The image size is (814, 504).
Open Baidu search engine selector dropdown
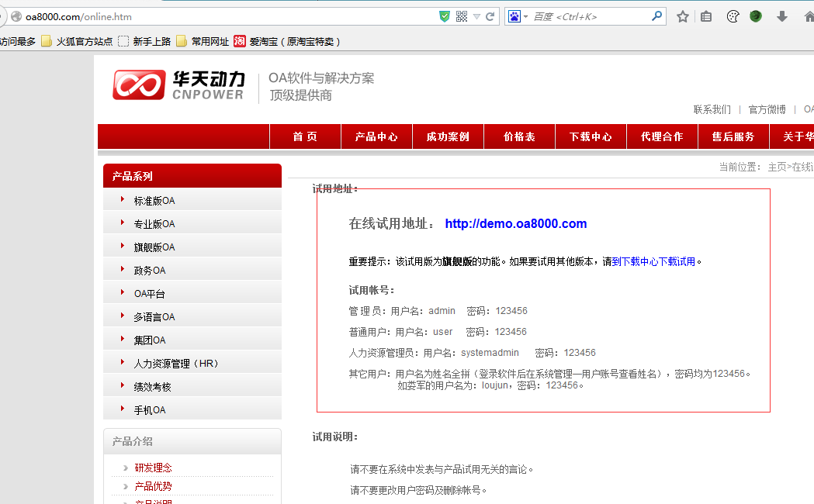tap(518, 16)
